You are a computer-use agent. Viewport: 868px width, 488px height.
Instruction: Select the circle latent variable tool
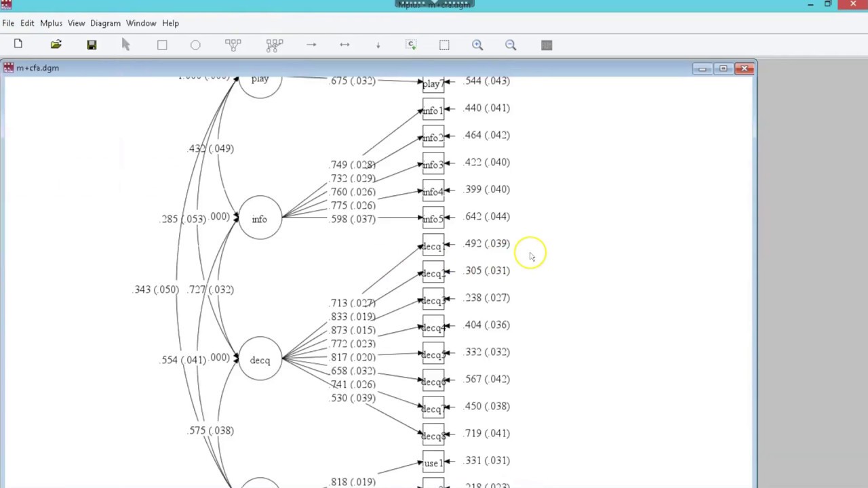pyautogui.click(x=195, y=45)
